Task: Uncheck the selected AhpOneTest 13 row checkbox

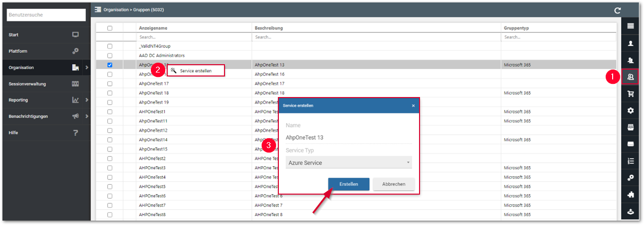Action: [110, 65]
